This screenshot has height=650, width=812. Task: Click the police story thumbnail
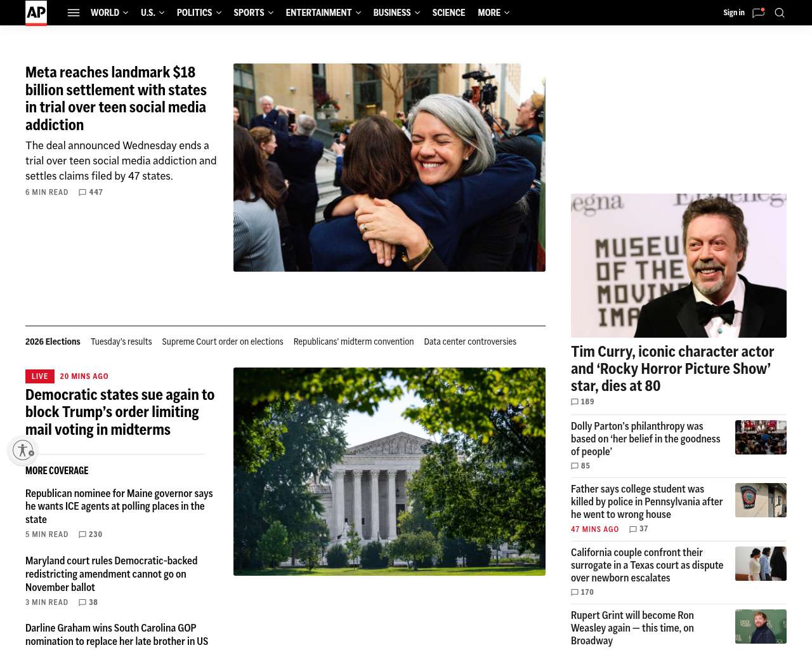tap(761, 500)
